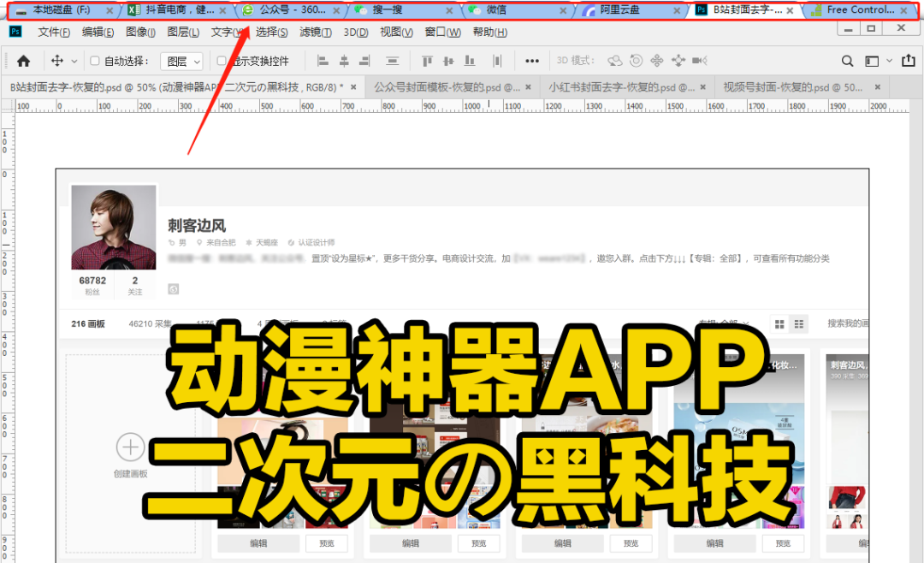This screenshot has height=563, width=924.
Task: Close the 视频号封面 document tab
Action: [x=878, y=87]
